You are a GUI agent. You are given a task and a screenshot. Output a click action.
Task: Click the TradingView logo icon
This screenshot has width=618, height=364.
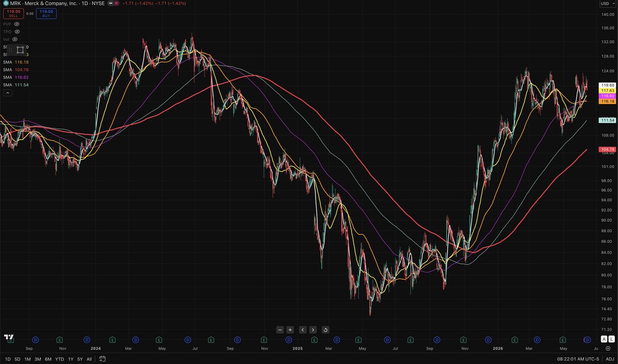[8, 337]
